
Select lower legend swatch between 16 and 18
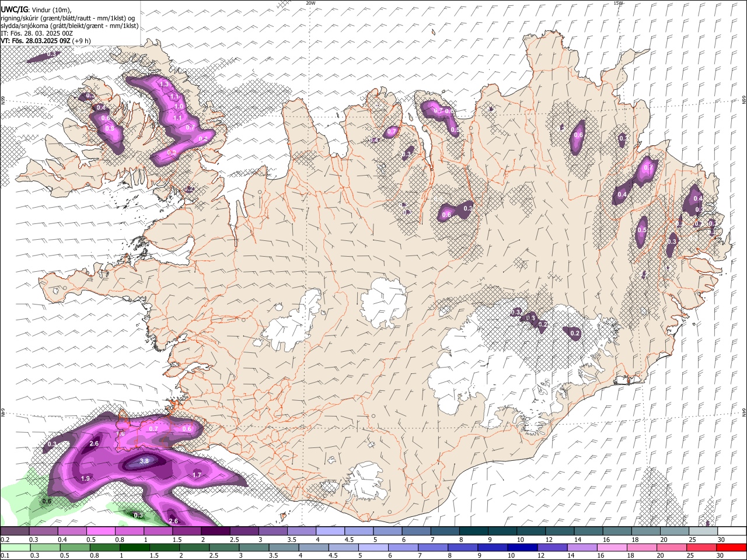point(613,548)
